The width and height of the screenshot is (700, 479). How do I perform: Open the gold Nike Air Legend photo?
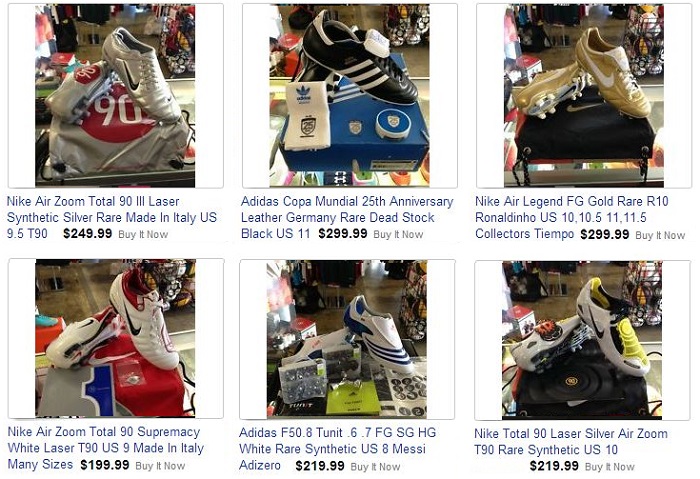[x=583, y=96]
